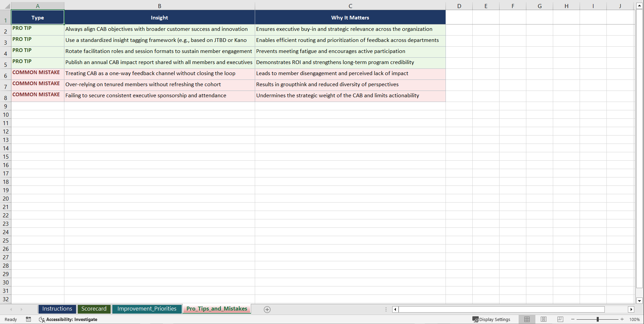Viewport: 644px width, 324px height.
Task: Click Zoom In plus icon
Action: click(x=622, y=319)
